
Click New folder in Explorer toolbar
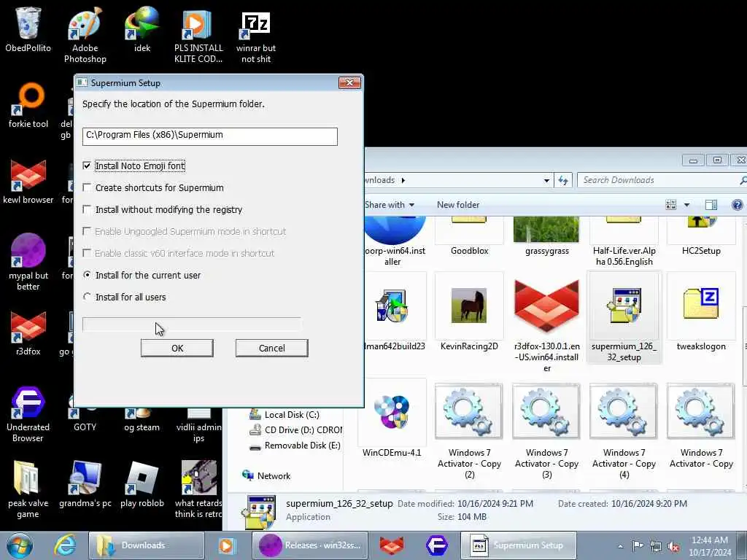[x=458, y=205]
